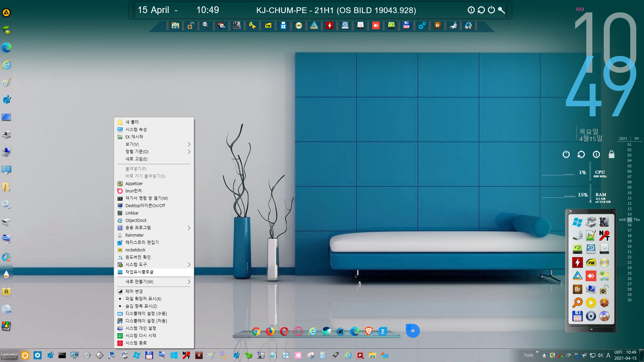644x362 pixels.
Task: Launch Chrome from the bottom browser dock
Action: point(256,331)
